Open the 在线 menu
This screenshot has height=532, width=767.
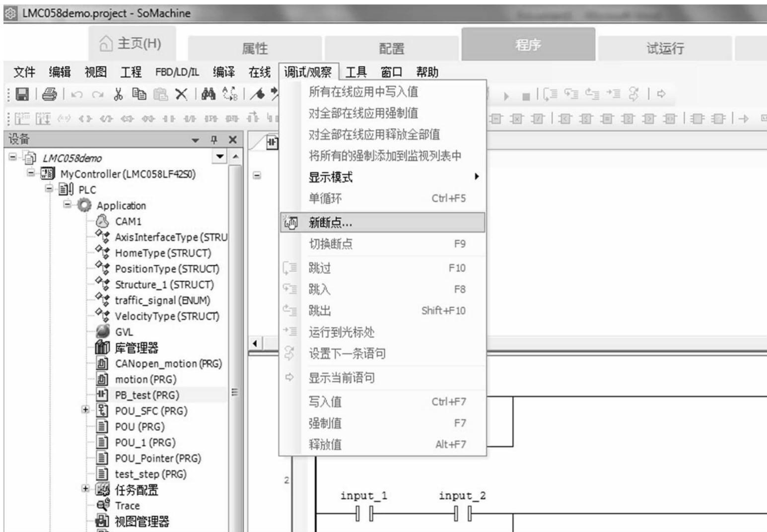(260, 72)
